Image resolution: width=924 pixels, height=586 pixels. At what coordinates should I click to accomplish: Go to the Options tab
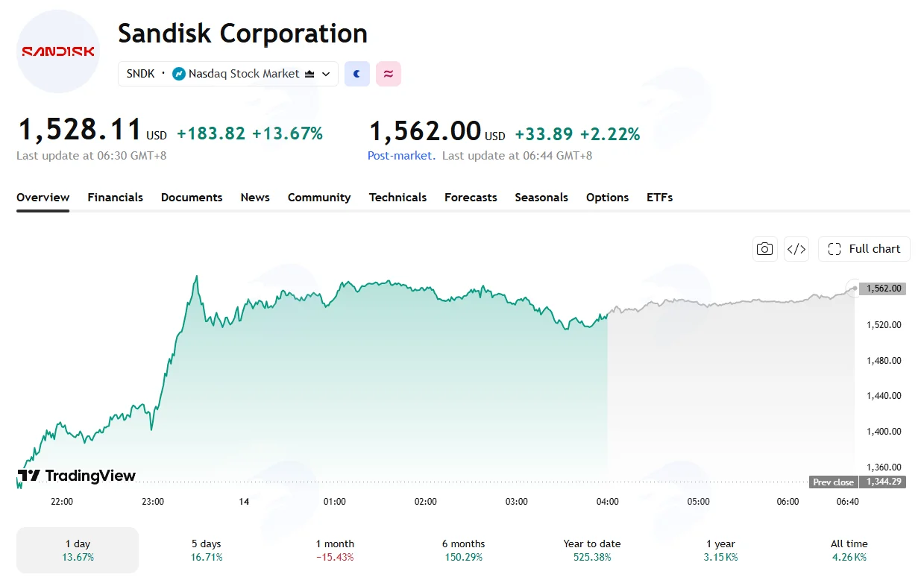607,198
